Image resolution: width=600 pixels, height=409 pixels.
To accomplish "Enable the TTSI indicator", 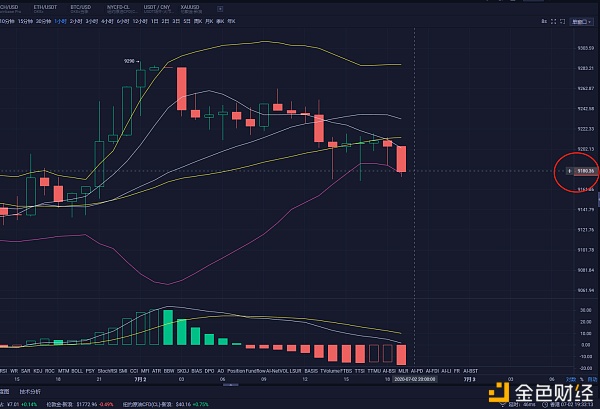I will pos(360,371).
